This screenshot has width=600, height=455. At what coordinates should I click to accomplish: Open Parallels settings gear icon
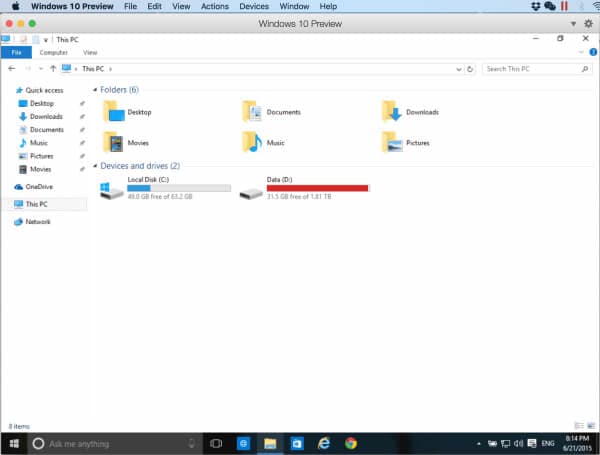pos(589,24)
